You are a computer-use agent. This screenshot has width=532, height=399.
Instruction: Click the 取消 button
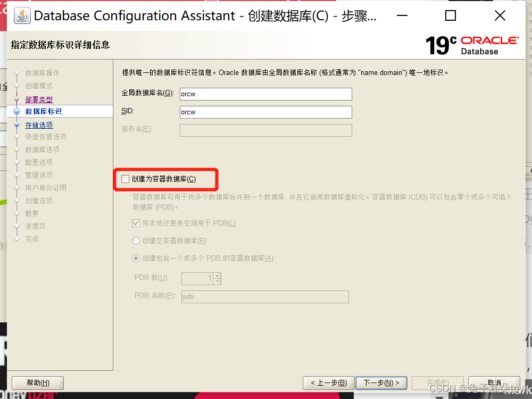coord(494,383)
